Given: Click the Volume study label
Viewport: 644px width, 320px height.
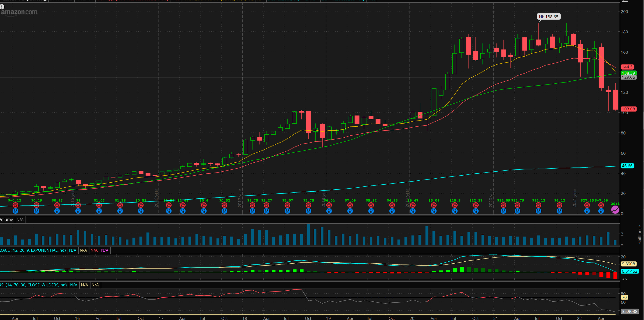Looking at the screenshot, I should pos(7,220).
